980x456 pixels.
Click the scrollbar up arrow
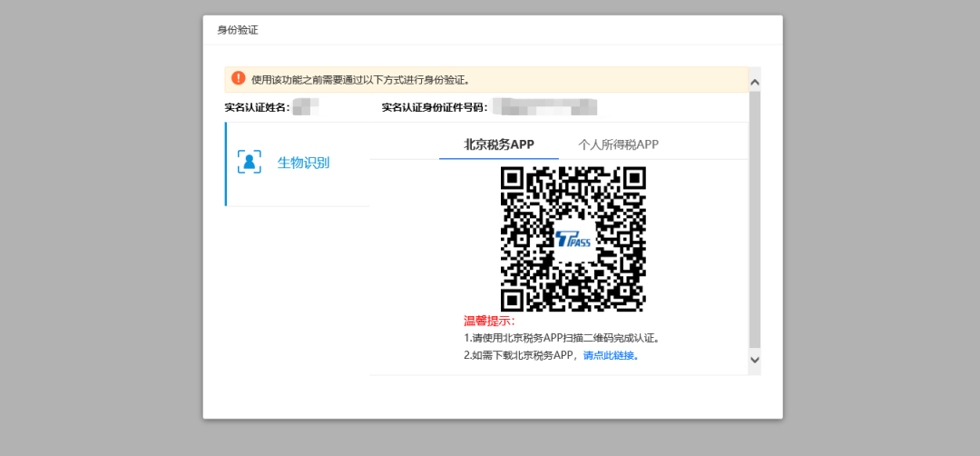(754, 83)
